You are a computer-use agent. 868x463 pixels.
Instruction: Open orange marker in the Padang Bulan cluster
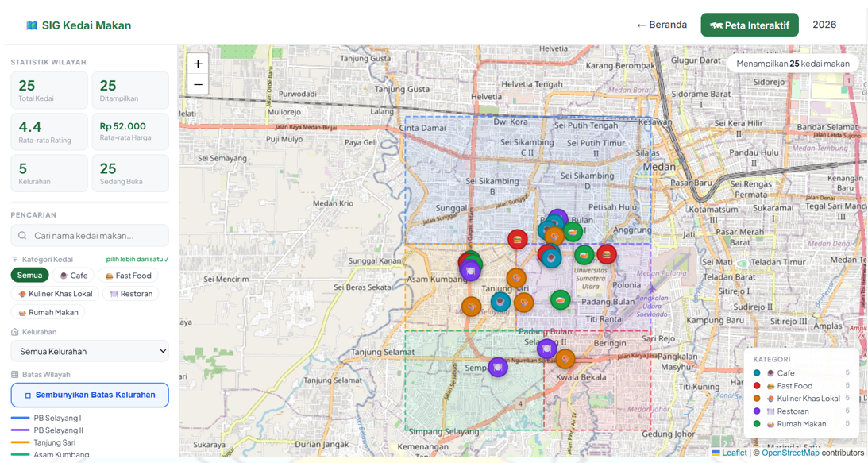[x=554, y=237]
